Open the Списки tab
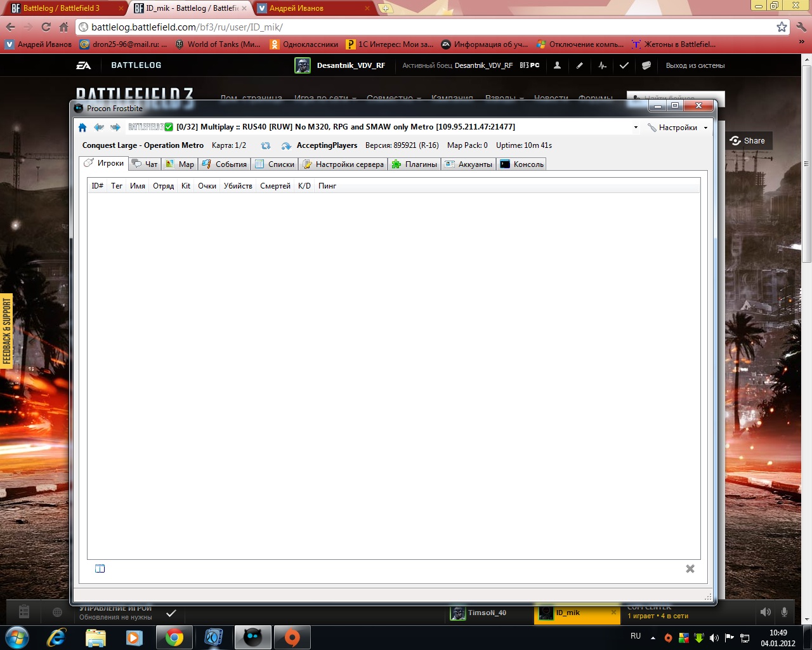Image resolution: width=812 pixels, height=650 pixels. coord(275,164)
